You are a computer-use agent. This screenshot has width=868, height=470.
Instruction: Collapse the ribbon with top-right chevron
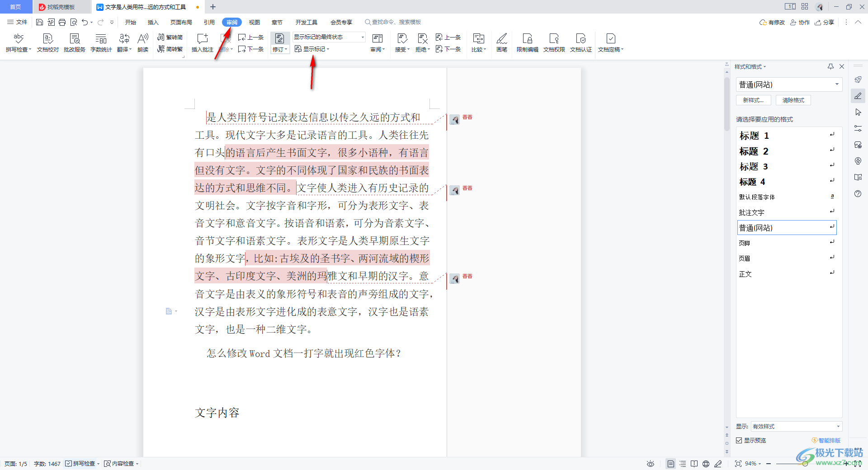point(858,22)
